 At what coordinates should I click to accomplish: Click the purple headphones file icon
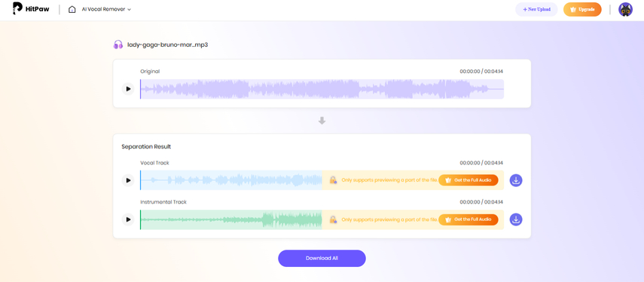[118, 44]
